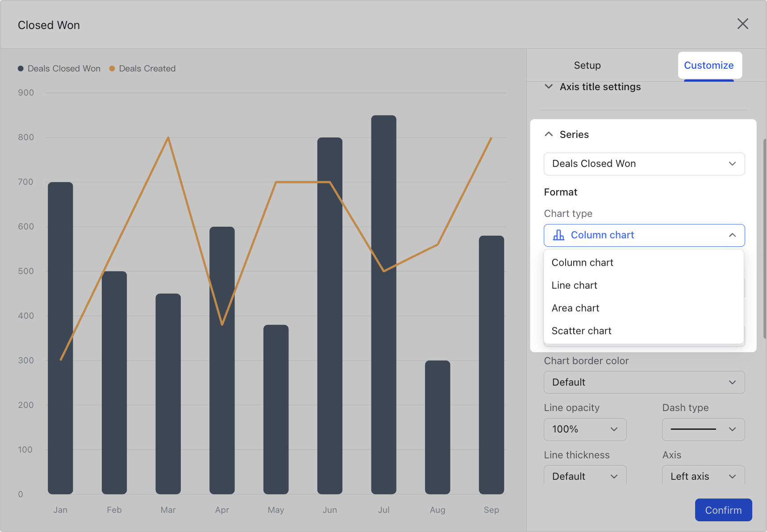Click the settings panel scrollbar

point(764,239)
